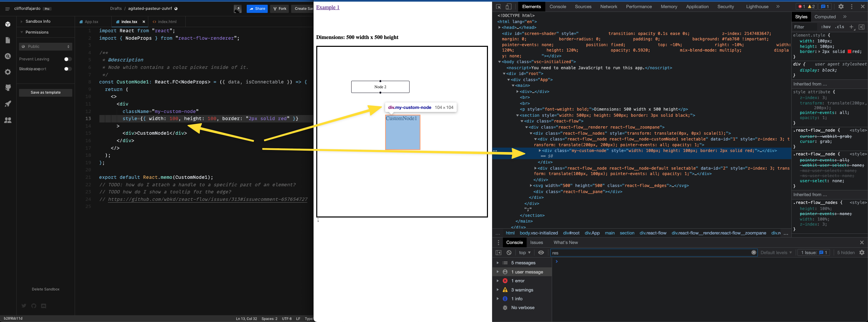Screen dimensions: 868x322
Task: Open DevTools settings gear
Action: (841, 6)
